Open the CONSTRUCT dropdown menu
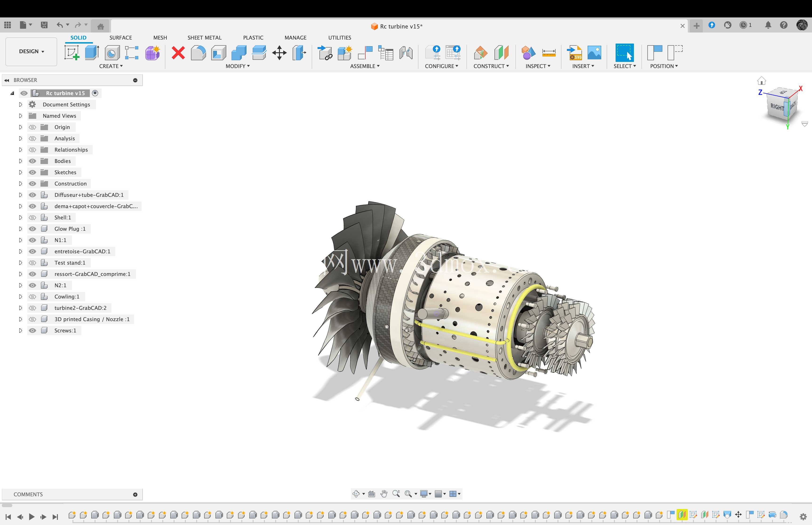This screenshot has width=812, height=525. pos(491,66)
